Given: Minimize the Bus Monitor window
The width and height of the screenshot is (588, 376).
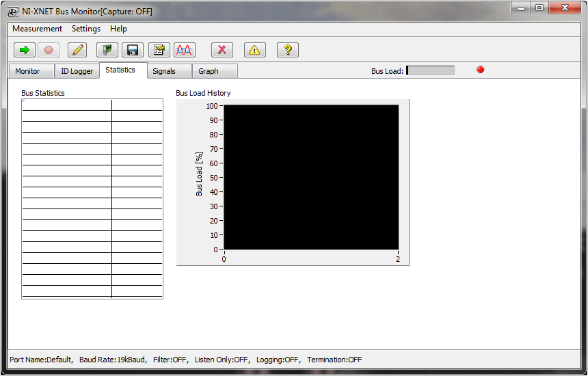Looking at the screenshot, I should [x=521, y=8].
